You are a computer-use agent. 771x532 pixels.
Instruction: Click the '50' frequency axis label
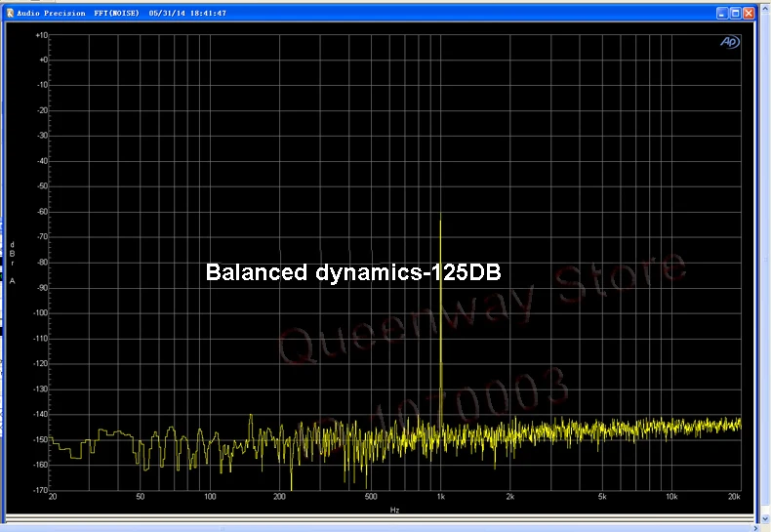[141, 497]
